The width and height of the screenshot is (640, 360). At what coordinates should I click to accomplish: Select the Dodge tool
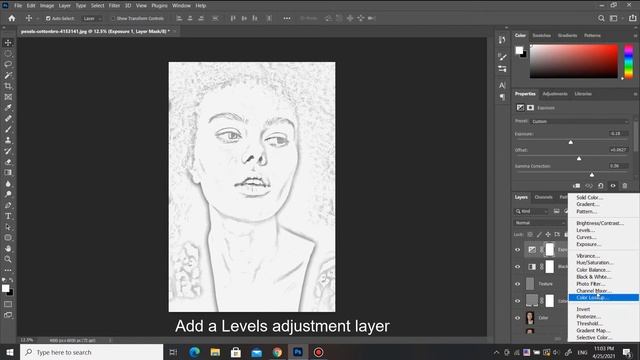[x=8, y=194]
